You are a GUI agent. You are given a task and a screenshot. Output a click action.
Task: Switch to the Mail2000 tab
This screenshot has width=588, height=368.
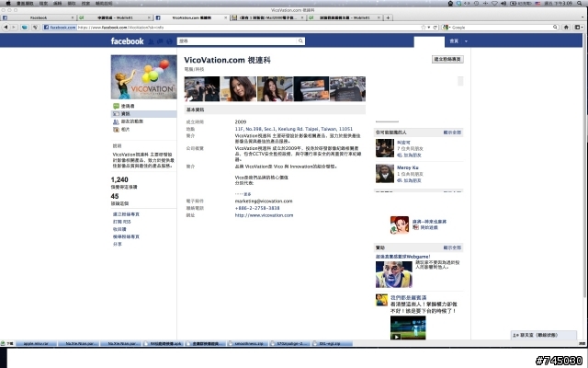(267, 17)
